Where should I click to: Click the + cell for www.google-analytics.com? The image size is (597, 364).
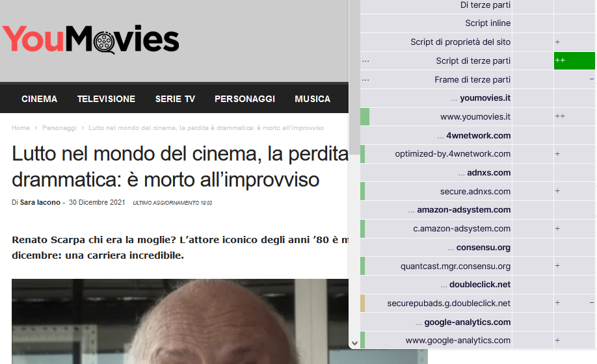tap(574, 341)
